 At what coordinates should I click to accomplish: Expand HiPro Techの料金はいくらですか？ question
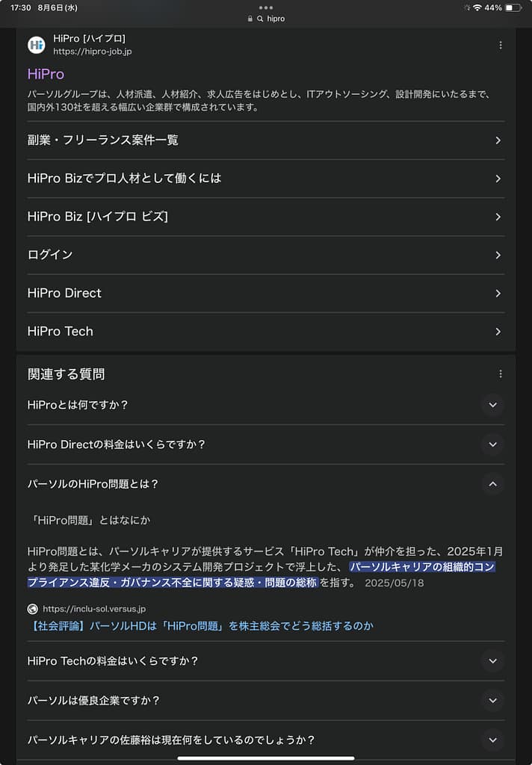coord(492,661)
